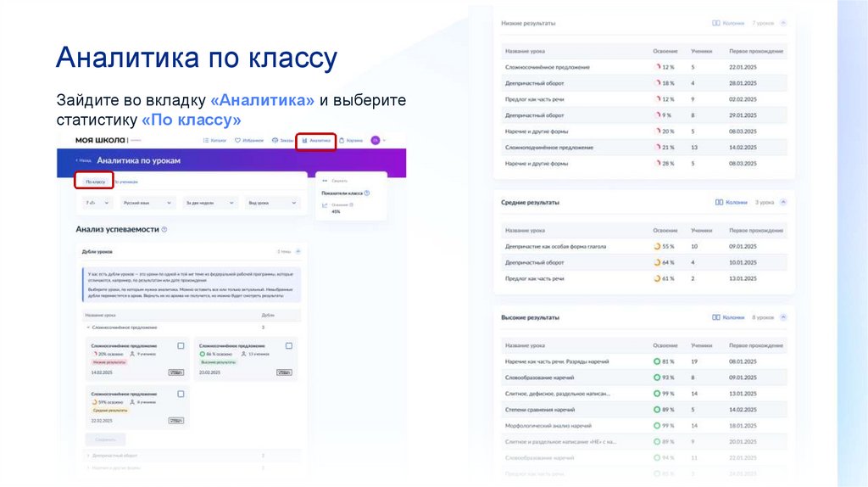Click help icon beside Анализ успеваемости
The image size is (868, 487).
[x=164, y=229]
